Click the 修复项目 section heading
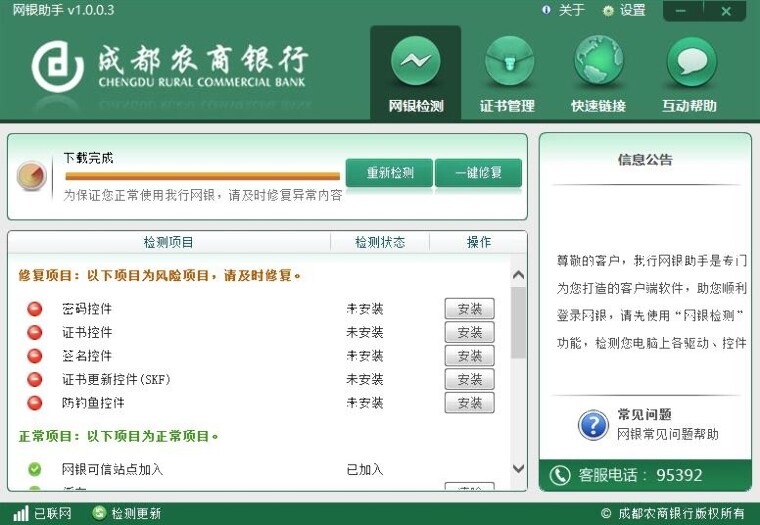This screenshot has width=760, height=525. tap(159, 275)
